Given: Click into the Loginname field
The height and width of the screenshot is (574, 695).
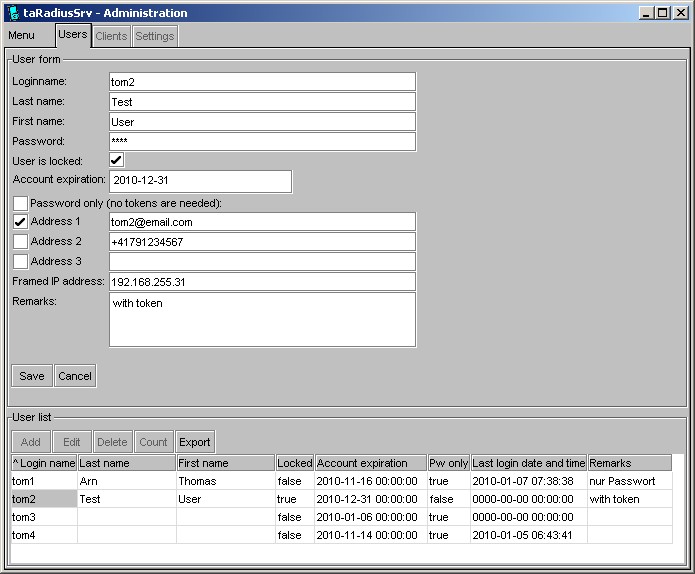Looking at the screenshot, I should (262, 82).
